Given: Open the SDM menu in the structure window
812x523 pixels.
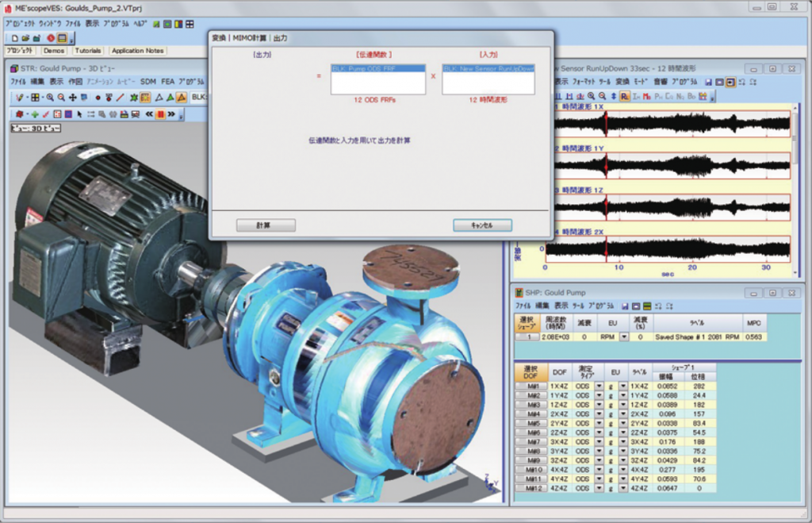Looking at the screenshot, I should coord(148,82).
